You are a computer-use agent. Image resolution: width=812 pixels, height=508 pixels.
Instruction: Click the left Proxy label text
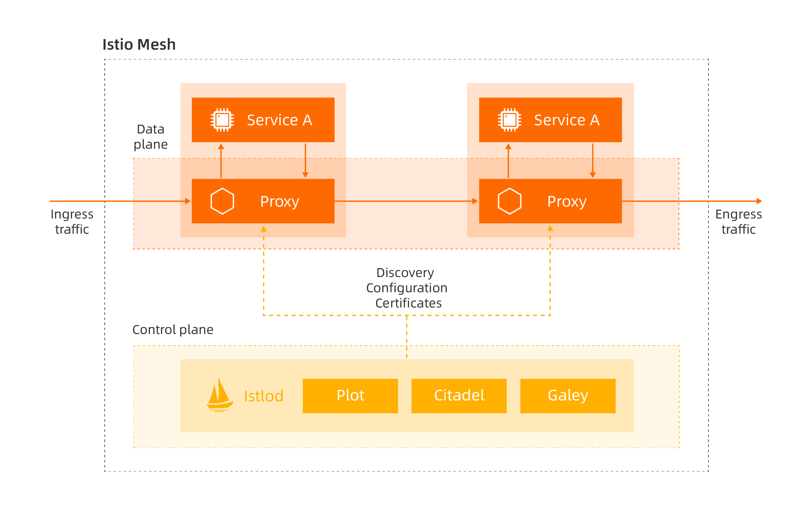279,202
